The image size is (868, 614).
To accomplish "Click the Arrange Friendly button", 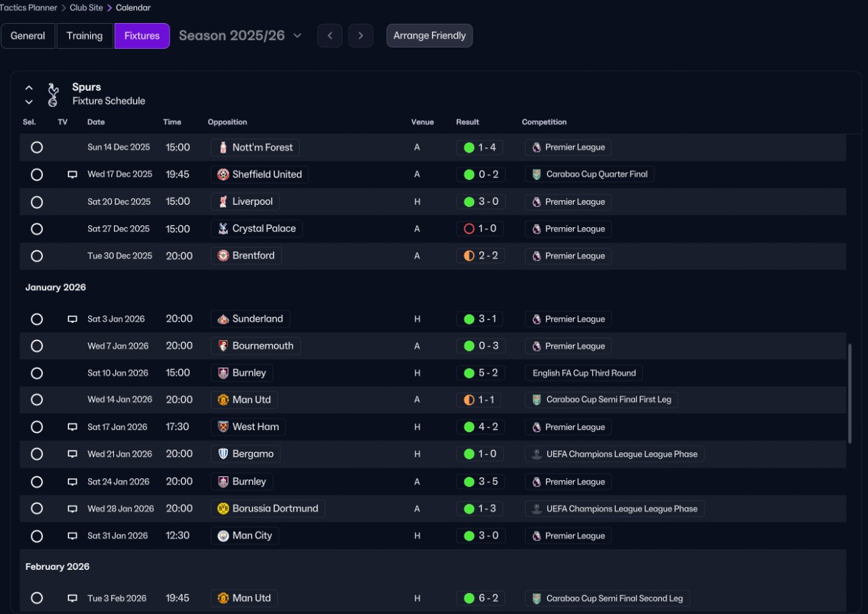I will pyautogui.click(x=429, y=36).
